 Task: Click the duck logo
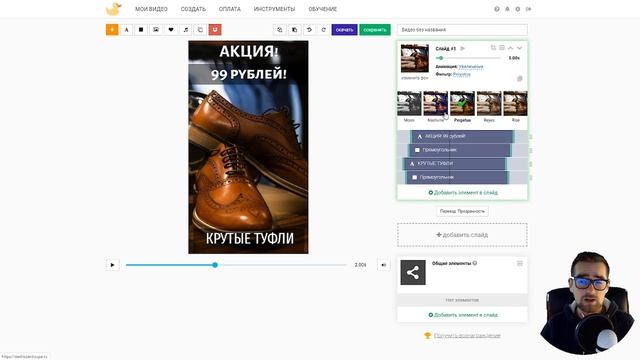click(113, 9)
